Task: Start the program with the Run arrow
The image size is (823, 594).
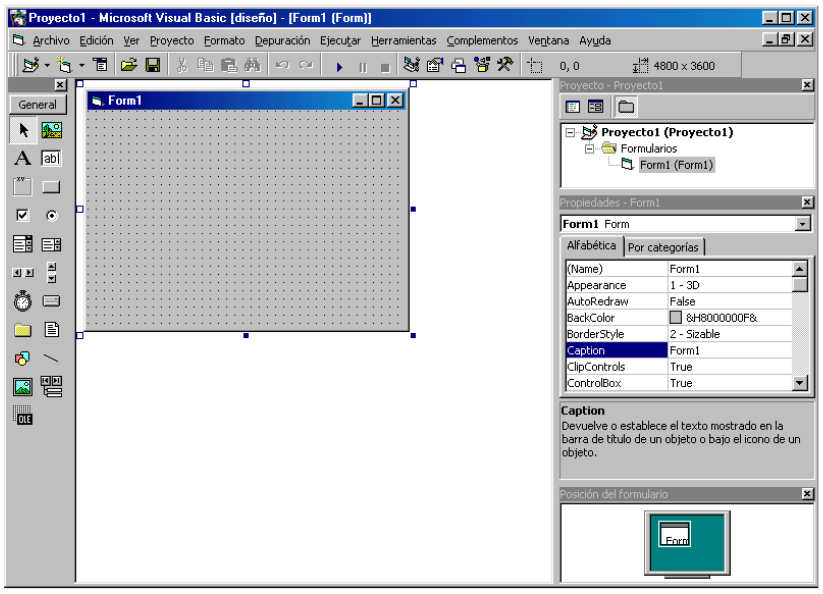Action: pos(340,67)
